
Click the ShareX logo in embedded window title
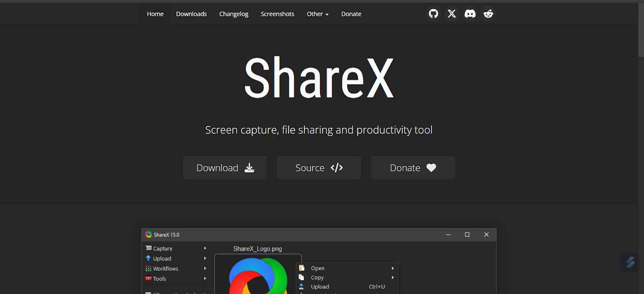149,234
